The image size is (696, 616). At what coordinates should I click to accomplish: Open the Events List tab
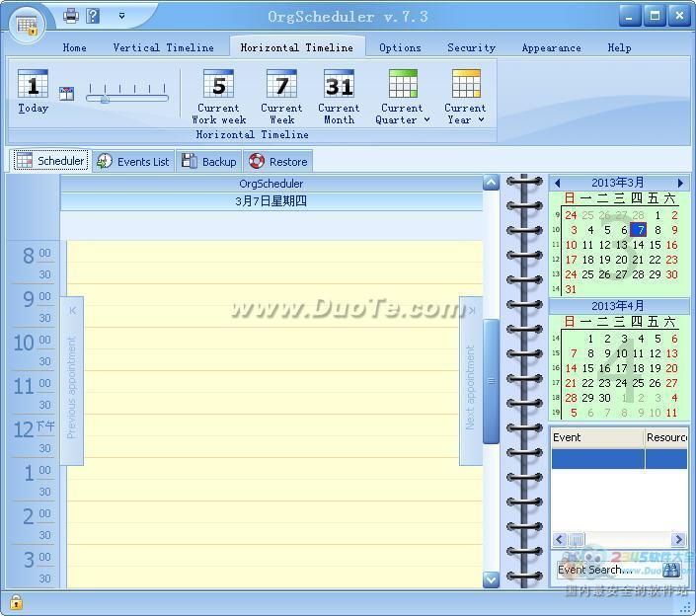133,162
